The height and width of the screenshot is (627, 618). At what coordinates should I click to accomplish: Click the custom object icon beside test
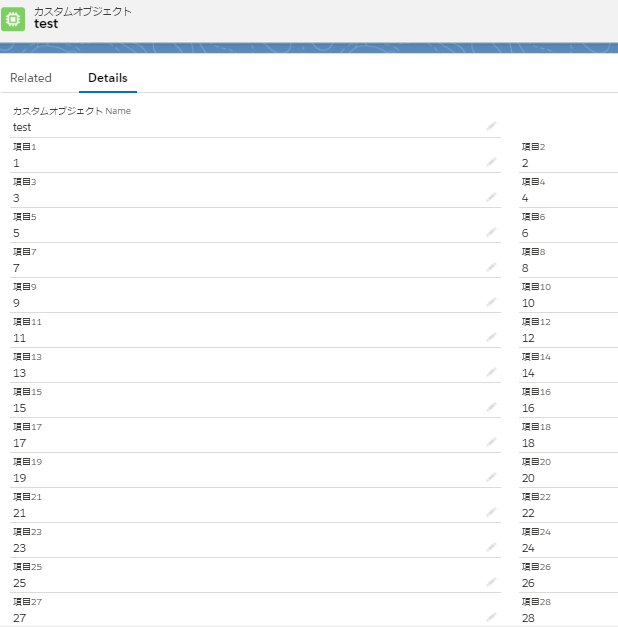(14, 18)
